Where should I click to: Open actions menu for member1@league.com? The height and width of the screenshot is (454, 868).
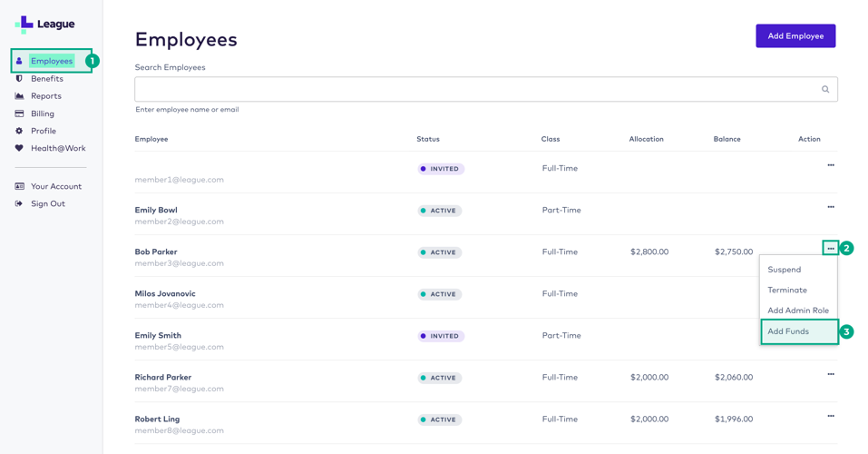click(x=831, y=165)
